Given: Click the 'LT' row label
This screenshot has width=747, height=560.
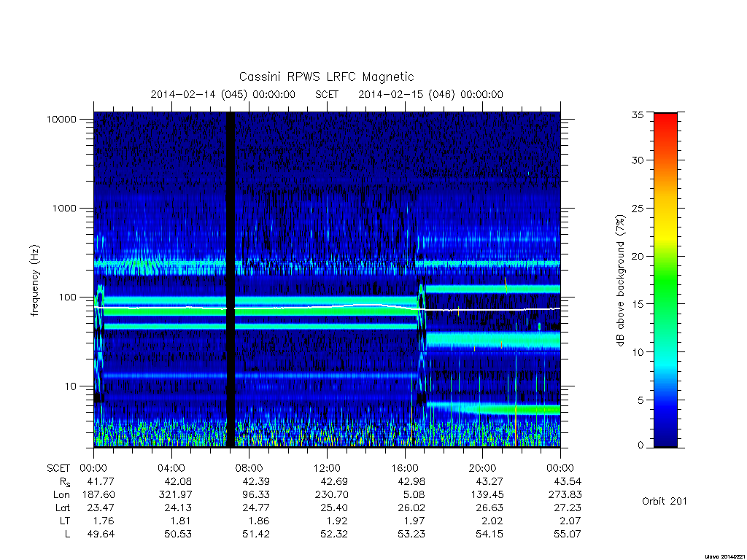Looking at the screenshot, I should click(x=64, y=521).
